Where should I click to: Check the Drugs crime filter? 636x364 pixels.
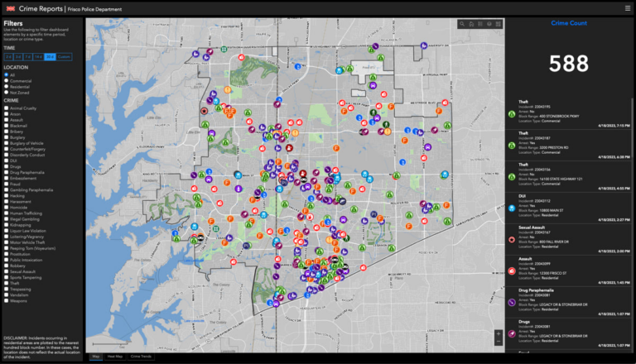point(6,166)
